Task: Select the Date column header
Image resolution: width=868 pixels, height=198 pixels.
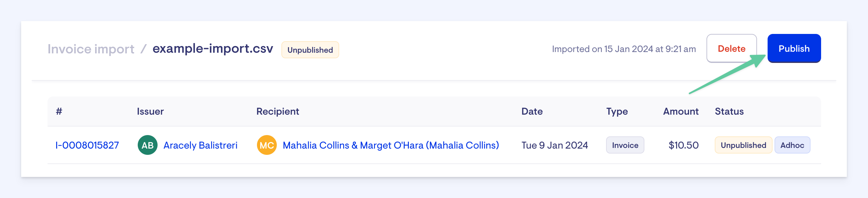Action: (x=532, y=111)
